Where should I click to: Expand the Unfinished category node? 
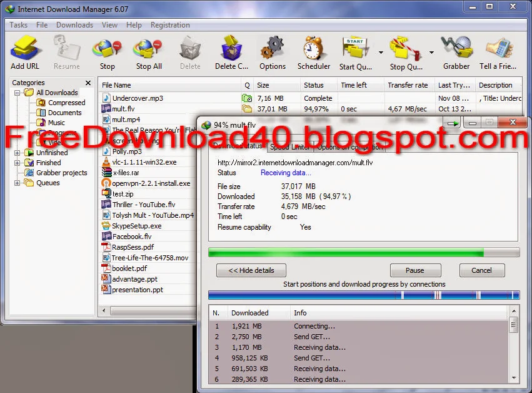pyautogui.click(x=17, y=153)
